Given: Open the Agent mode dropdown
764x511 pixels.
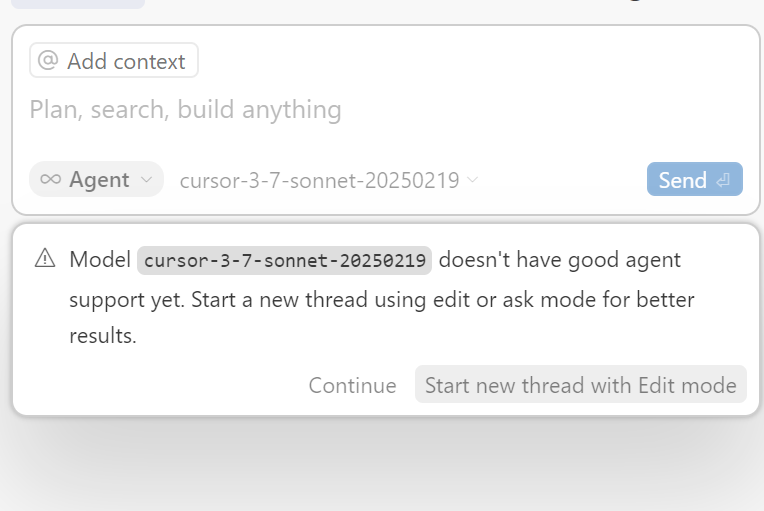Looking at the screenshot, I should click(96, 180).
